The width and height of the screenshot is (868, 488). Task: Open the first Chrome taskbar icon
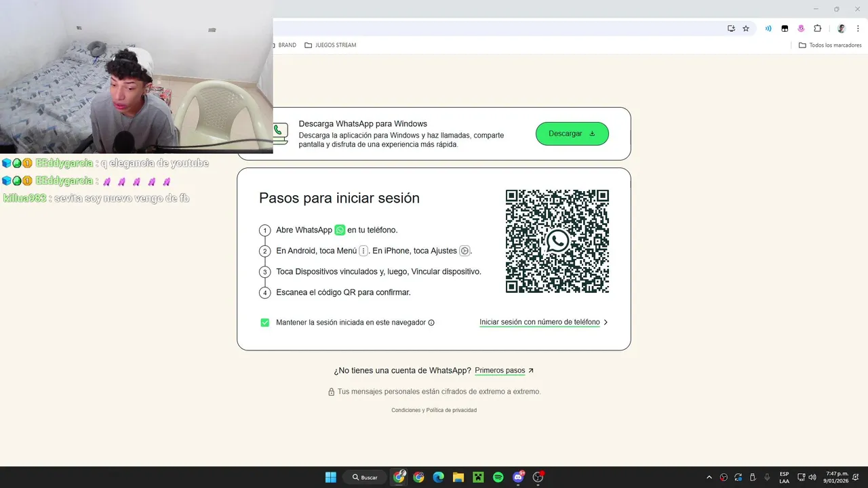pos(399,477)
